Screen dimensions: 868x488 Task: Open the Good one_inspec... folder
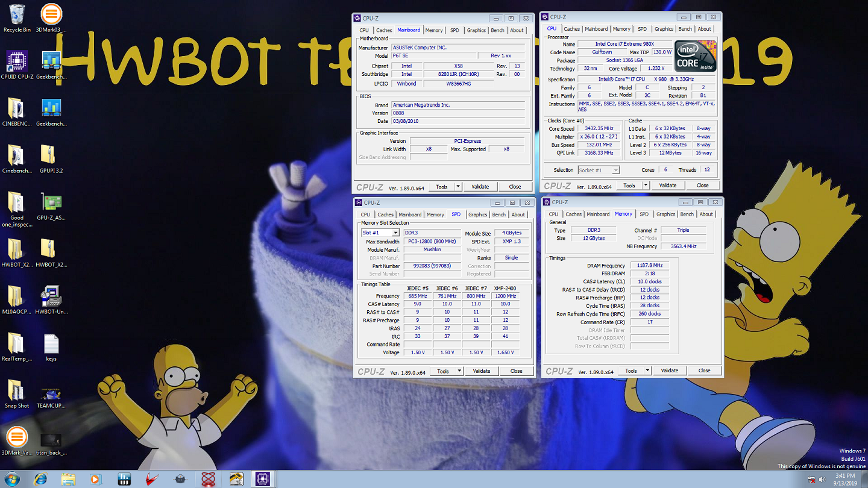17,209
